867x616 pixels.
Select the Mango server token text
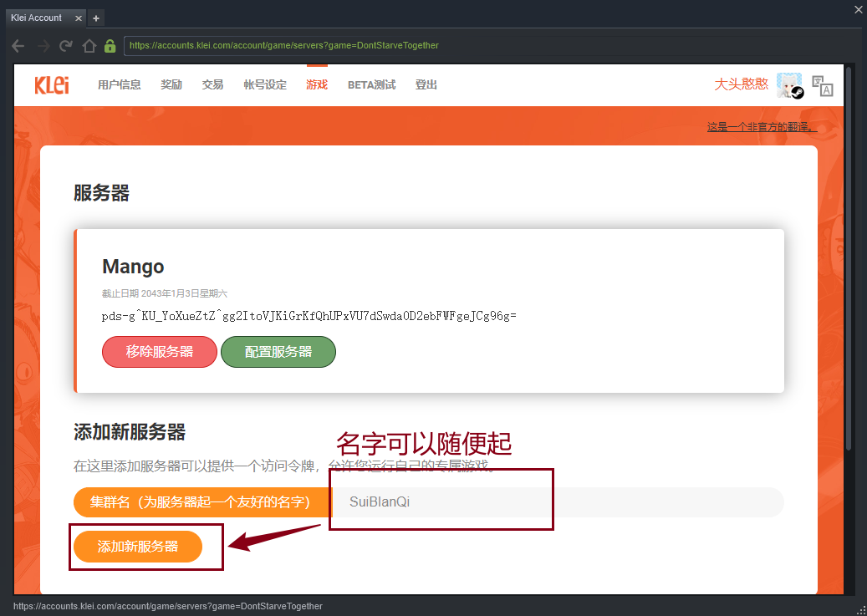pos(309,316)
